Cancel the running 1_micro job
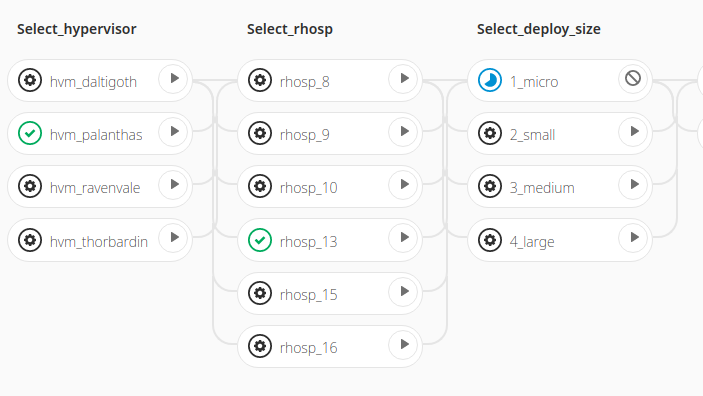 [x=633, y=79]
